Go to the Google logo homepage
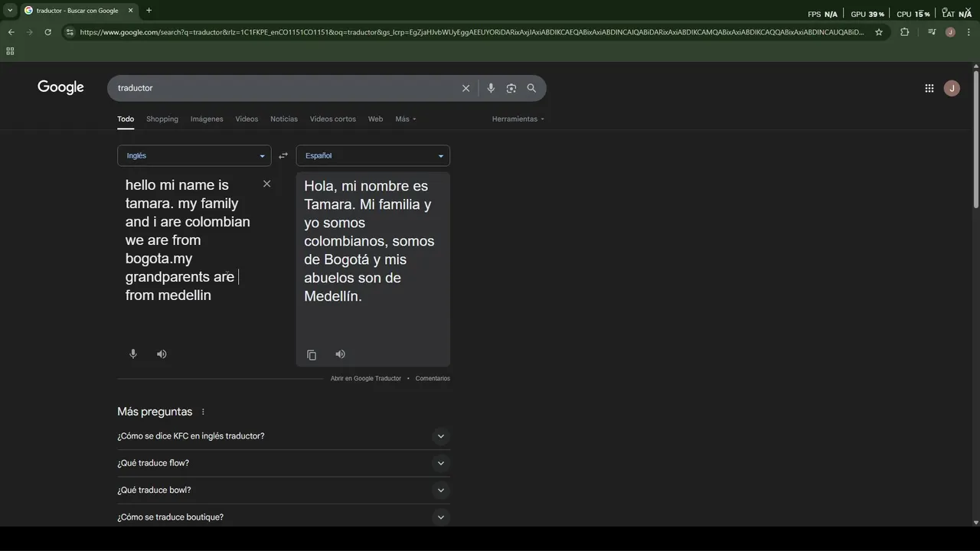 click(60, 87)
